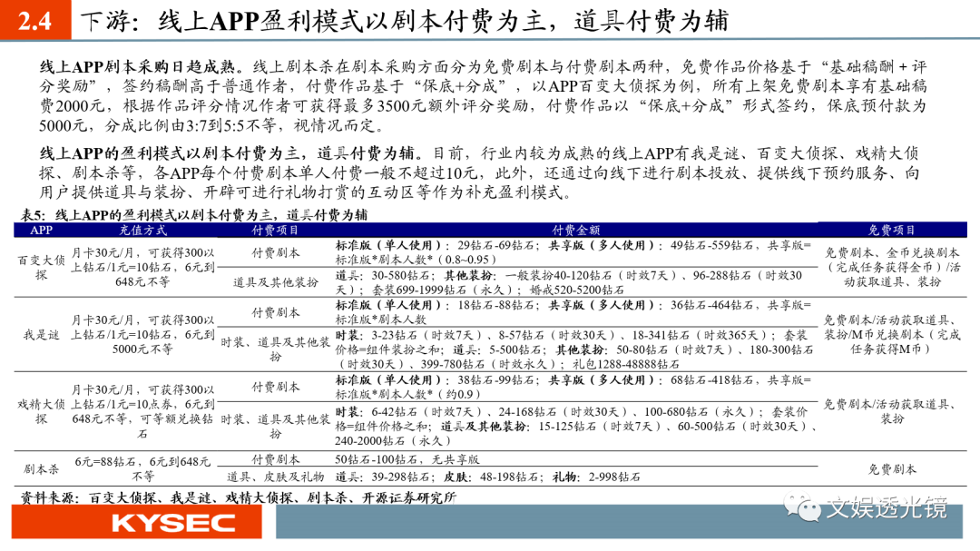Click amount cell "38钻石-99钻石" for 戏精大侦探
Viewport: 980px width, 551px height.
tap(573, 387)
